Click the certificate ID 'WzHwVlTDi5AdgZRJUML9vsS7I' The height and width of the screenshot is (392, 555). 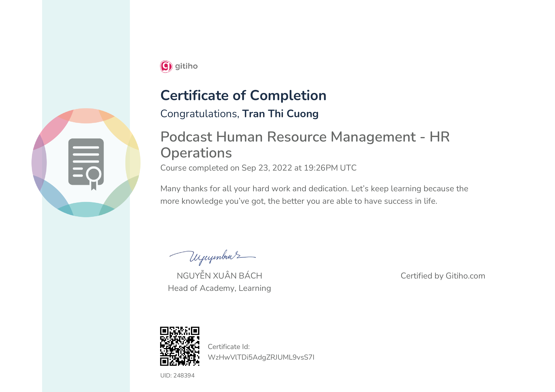(261, 357)
